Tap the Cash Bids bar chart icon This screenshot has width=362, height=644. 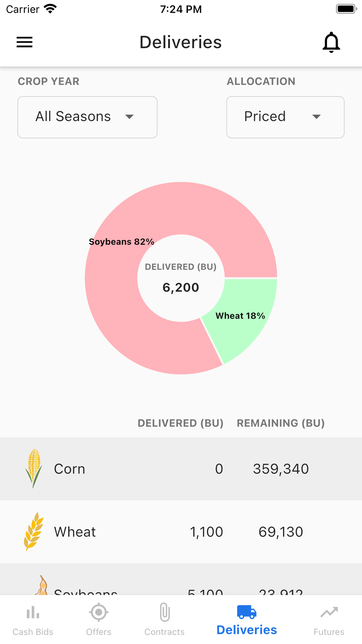(33, 612)
